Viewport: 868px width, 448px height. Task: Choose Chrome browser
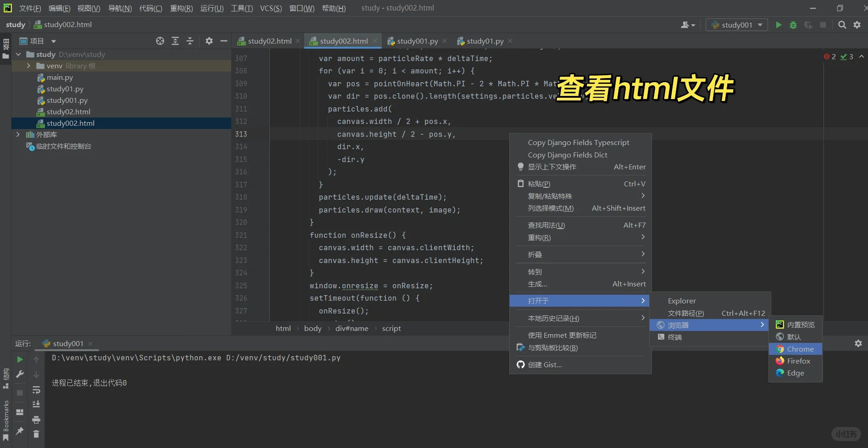coord(795,349)
